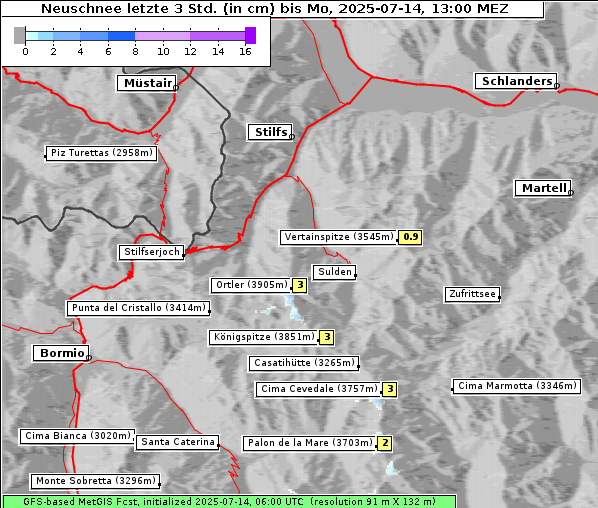Click the Schlanders location marker circle
The width and height of the screenshot is (598, 508).
coord(557,86)
